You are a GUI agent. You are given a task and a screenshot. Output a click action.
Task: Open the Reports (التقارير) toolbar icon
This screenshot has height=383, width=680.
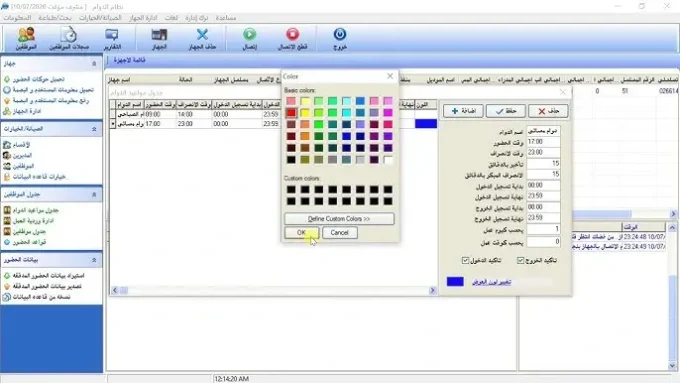point(112,38)
